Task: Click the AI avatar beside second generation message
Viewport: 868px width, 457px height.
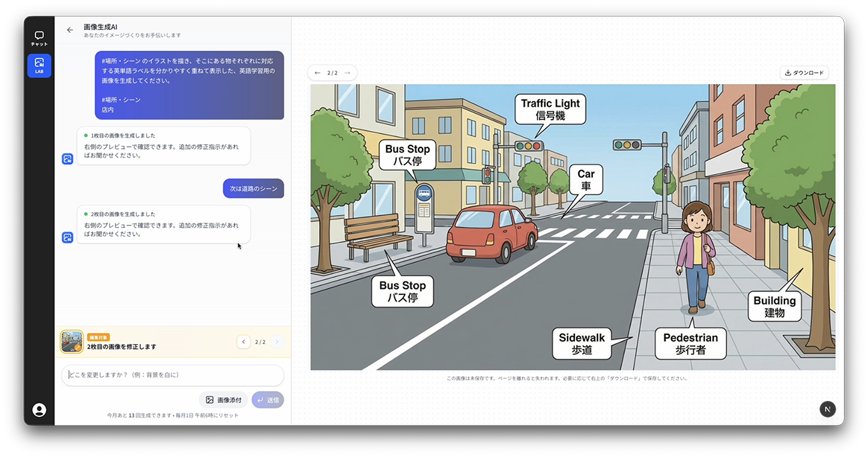Action: (x=67, y=238)
